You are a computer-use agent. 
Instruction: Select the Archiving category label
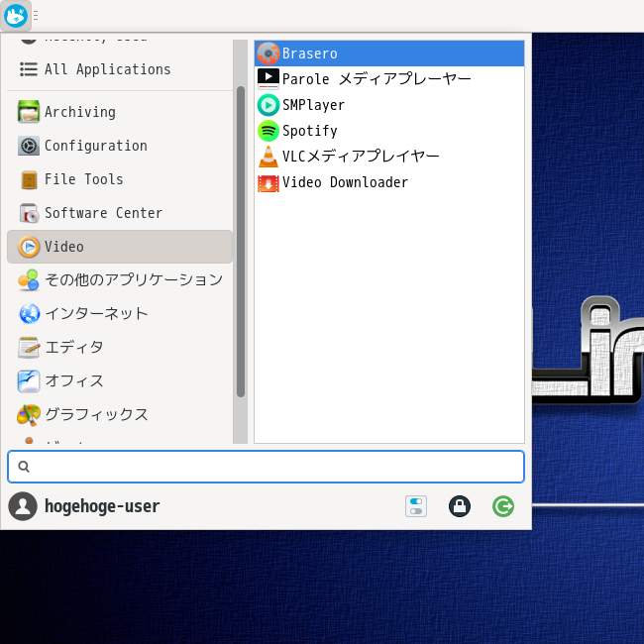[80, 112]
